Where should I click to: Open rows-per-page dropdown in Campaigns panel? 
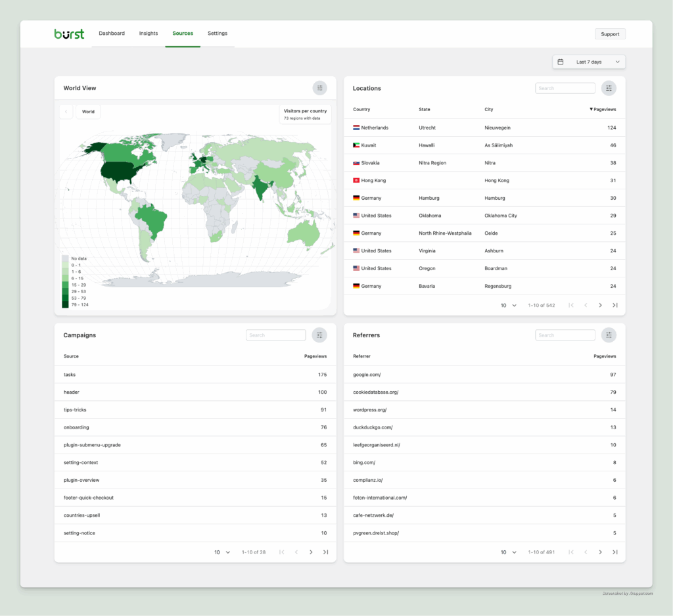click(x=221, y=552)
